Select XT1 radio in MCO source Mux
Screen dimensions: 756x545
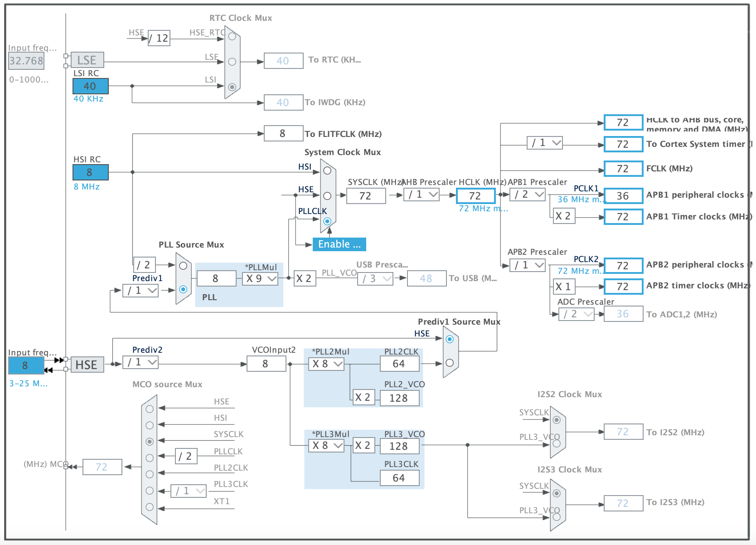(150, 507)
